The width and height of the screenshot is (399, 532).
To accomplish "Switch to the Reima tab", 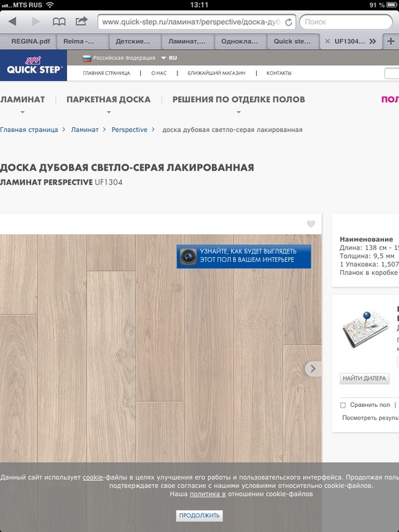I will tap(83, 41).
